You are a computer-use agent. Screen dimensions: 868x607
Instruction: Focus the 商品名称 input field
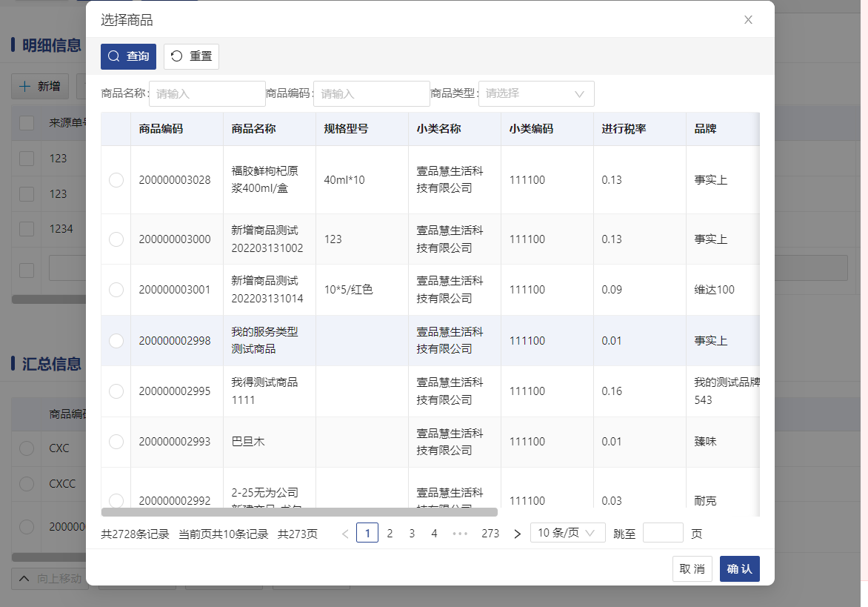click(207, 93)
